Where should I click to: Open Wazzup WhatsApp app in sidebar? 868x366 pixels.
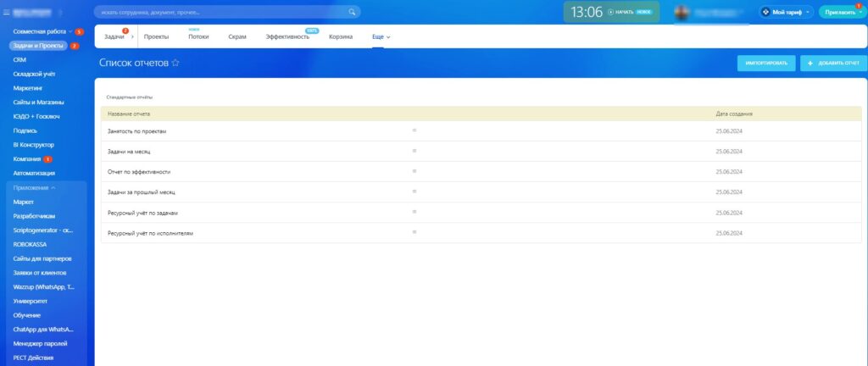coord(43,287)
